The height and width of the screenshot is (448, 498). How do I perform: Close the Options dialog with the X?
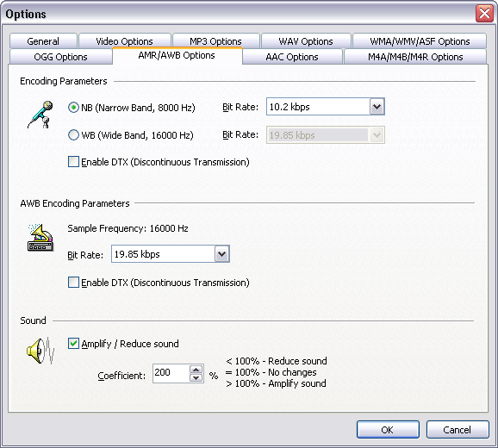coord(484,14)
